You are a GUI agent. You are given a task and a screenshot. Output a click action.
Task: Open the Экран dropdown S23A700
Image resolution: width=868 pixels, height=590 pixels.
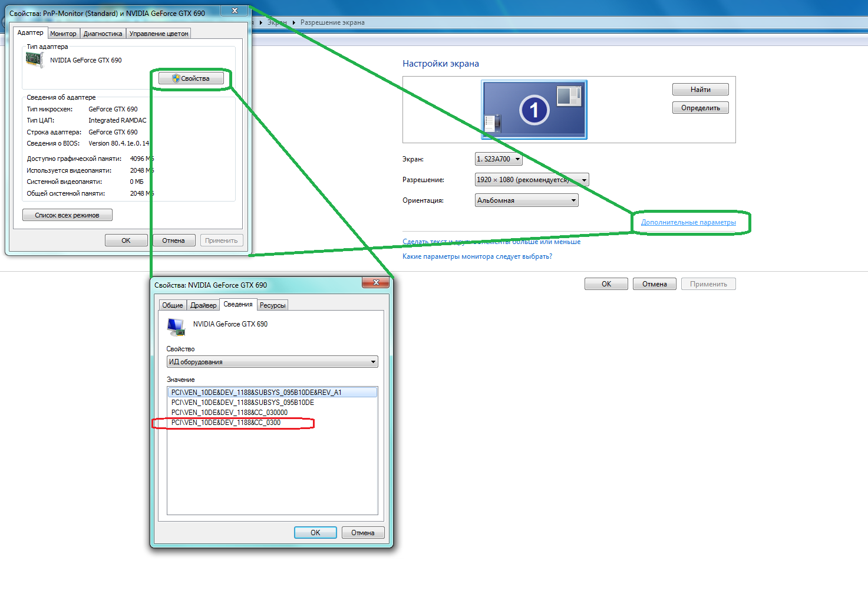click(x=499, y=159)
